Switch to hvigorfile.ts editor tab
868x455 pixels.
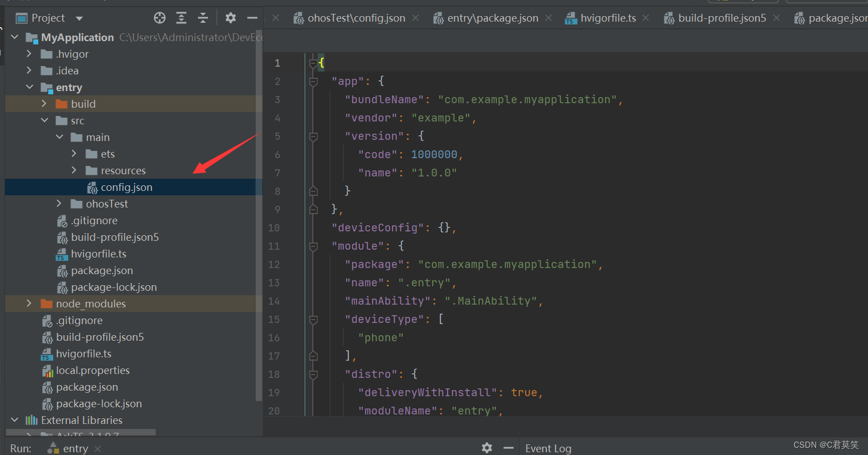[608, 18]
